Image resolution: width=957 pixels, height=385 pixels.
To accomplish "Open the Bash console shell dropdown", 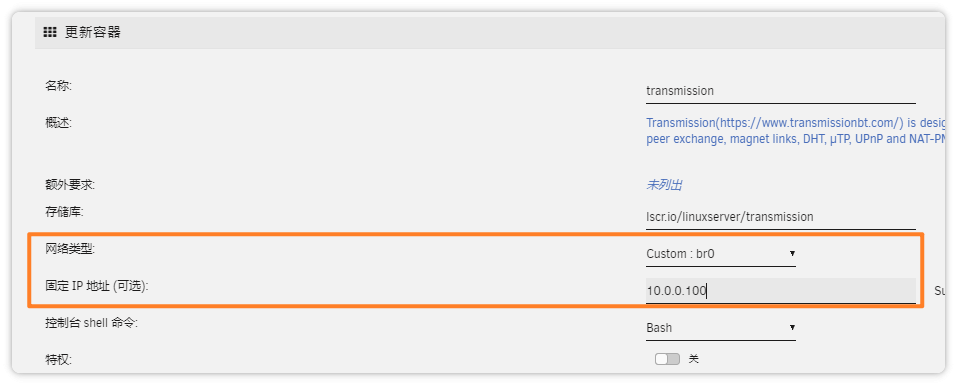I will [x=721, y=328].
